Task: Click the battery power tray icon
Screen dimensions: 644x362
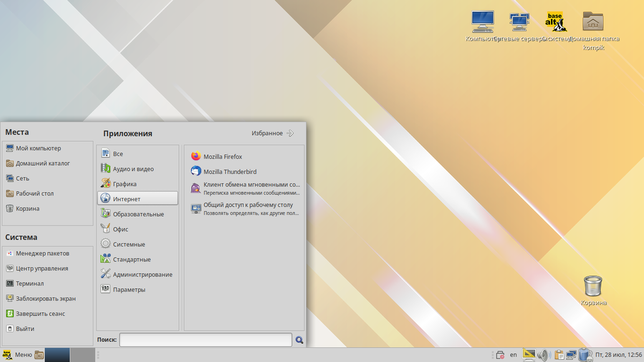Action: click(x=586, y=354)
